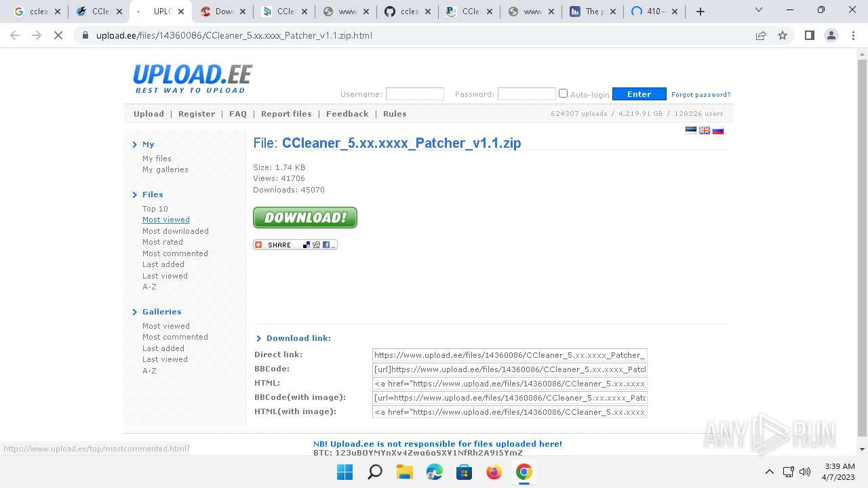Launch Microsoft Edge from taskbar
868x488 pixels.
tap(435, 472)
